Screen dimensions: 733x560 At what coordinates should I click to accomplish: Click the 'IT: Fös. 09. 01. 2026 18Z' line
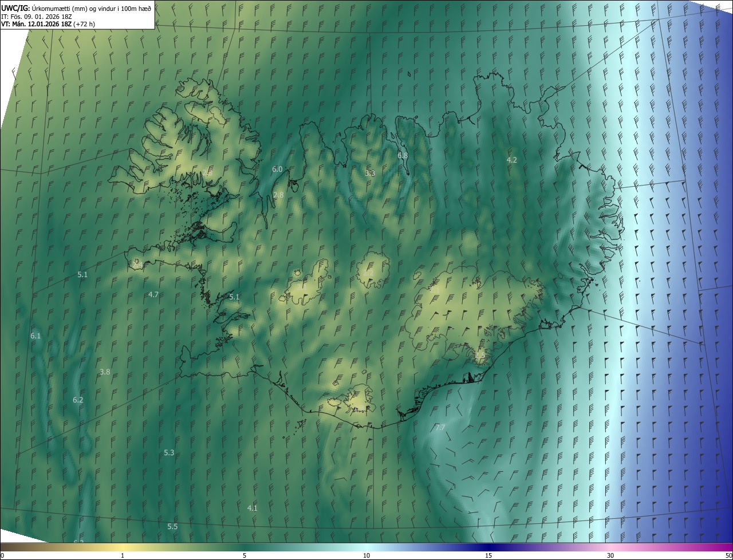pyautogui.click(x=36, y=16)
